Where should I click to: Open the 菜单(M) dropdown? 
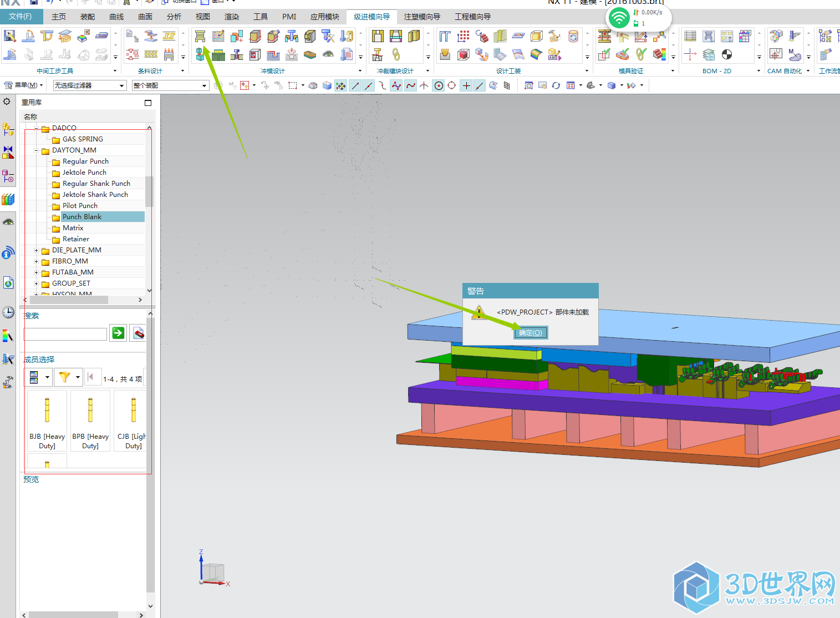(23, 85)
